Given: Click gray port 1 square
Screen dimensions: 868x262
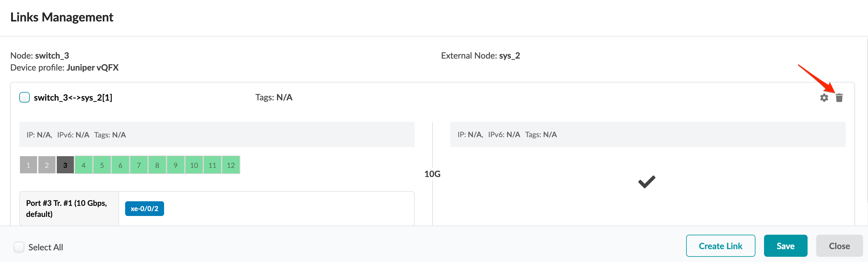Looking at the screenshot, I should [28, 165].
